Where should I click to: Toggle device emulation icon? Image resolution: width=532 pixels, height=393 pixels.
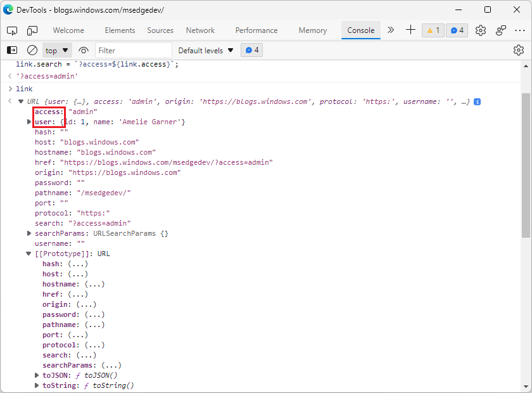pyautogui.click(x=32, y=30)
